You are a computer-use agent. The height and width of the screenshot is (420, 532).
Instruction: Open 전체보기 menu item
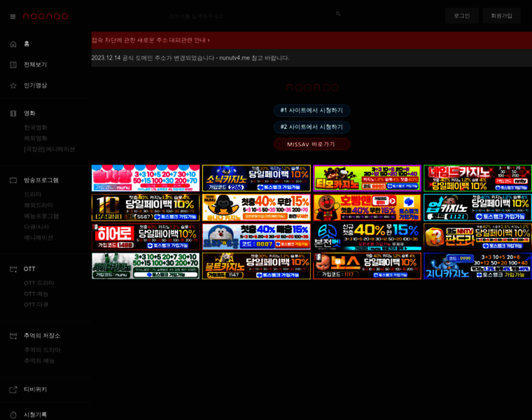coord(35,64)
